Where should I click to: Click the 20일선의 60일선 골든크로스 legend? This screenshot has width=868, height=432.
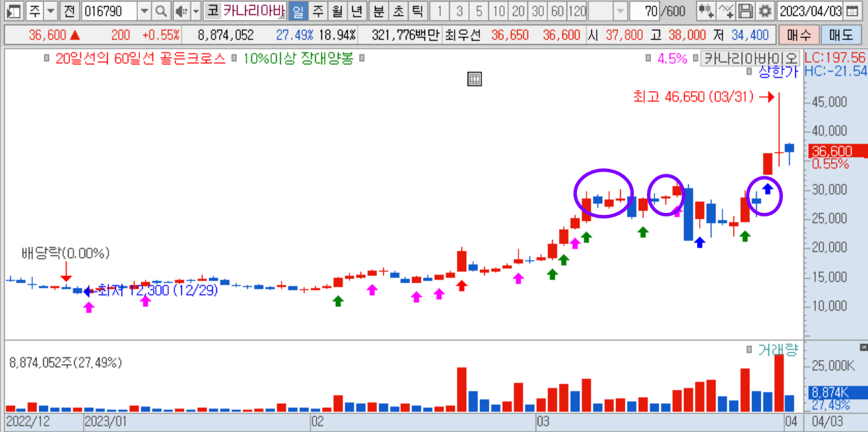(x=139, y=59)
